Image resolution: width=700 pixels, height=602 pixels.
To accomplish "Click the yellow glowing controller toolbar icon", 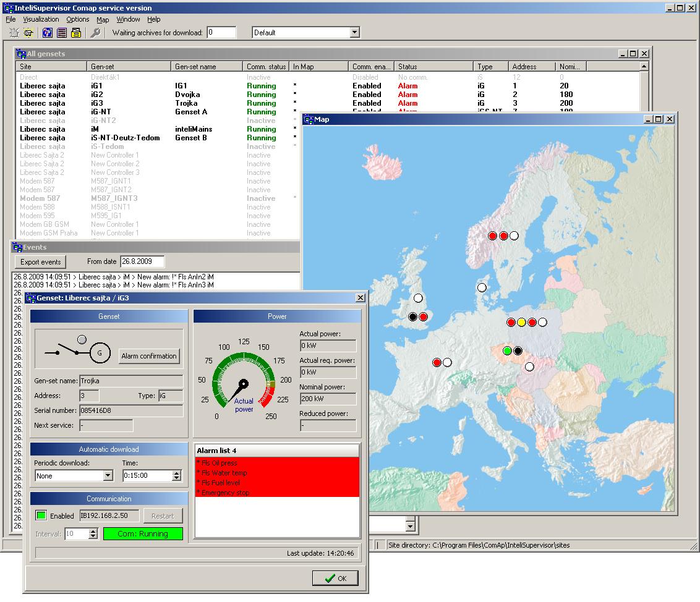I will [x=28, y=33].
